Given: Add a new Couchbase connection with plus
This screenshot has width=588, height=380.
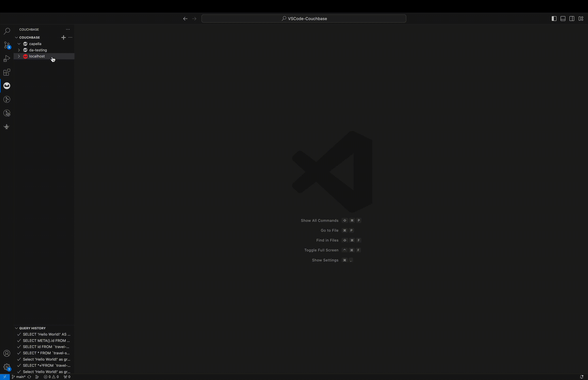Looking at the screenshot, I should 63,37.
